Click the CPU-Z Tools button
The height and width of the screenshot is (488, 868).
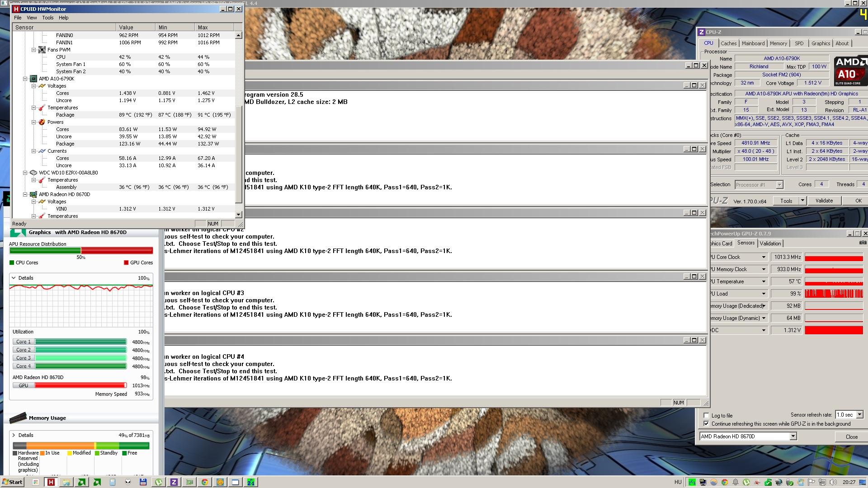point(786,201)
